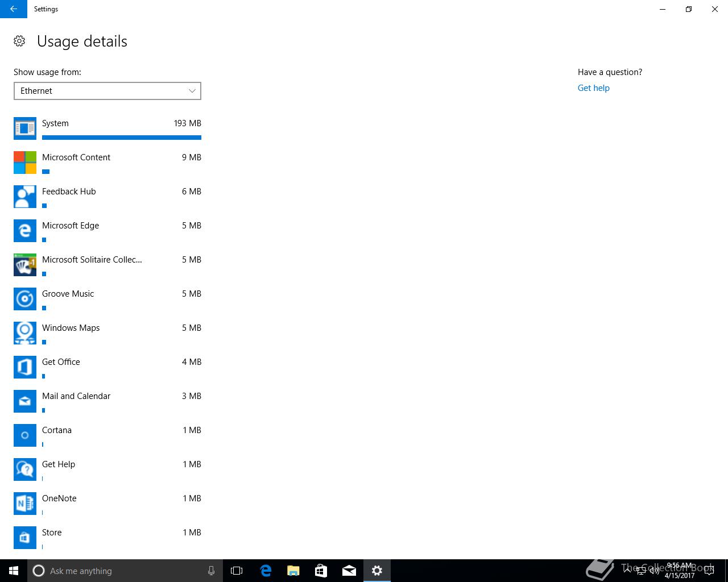Open File Explorer from taskbar
The image size is (728, 582).
[293, 571]
